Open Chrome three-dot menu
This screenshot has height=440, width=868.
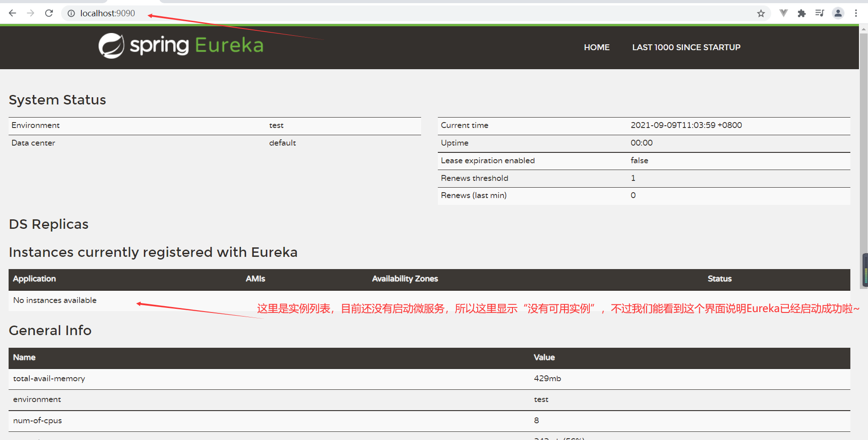[856, 13]
